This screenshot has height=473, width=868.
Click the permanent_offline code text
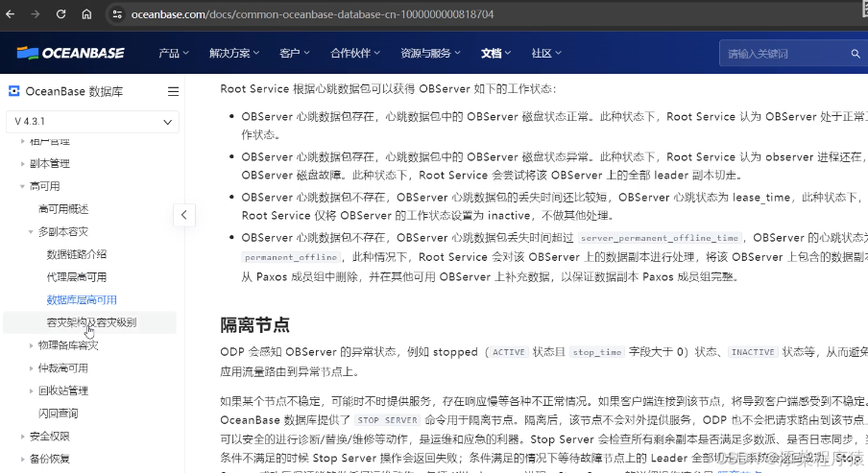tap(291, 257)
